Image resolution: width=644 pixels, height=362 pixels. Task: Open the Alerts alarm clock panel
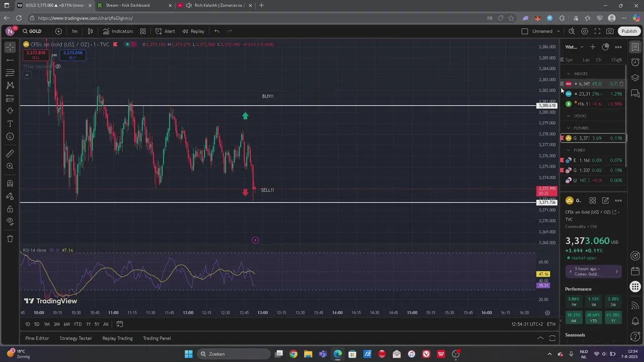coord(635,62)
